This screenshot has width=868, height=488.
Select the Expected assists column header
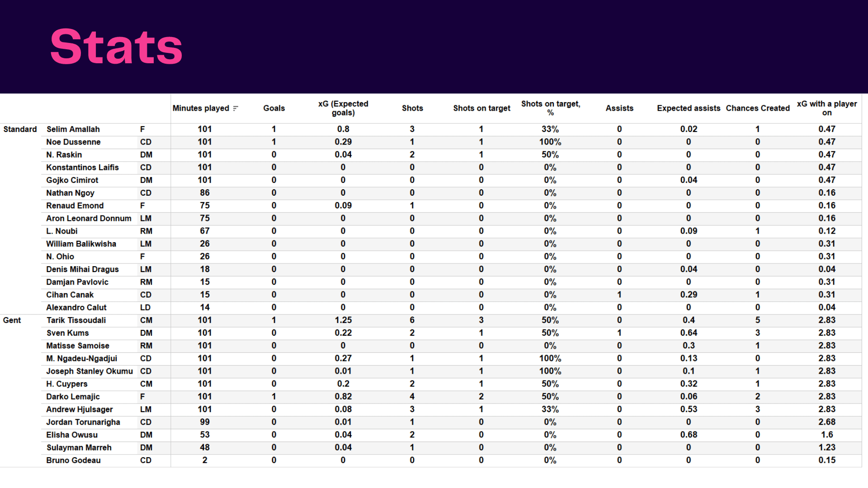689,108
